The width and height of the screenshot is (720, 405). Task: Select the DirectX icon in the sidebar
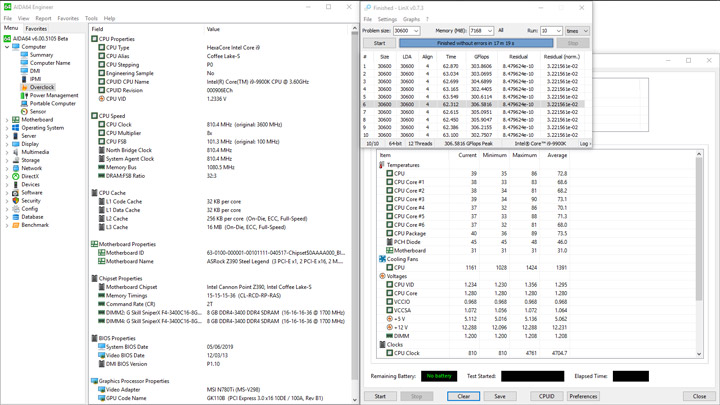tap(16, 176)
